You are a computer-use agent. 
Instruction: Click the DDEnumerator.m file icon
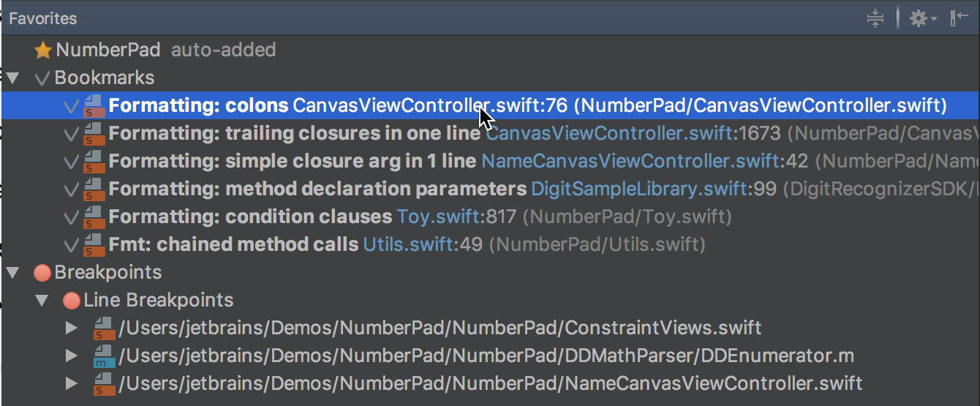(x=104, y=356)
